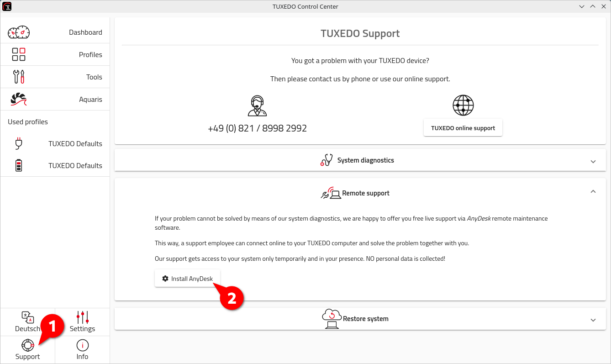Click the Tools wrench icon
The height and width of the screenshot is (364, 611).
(19, 77)
